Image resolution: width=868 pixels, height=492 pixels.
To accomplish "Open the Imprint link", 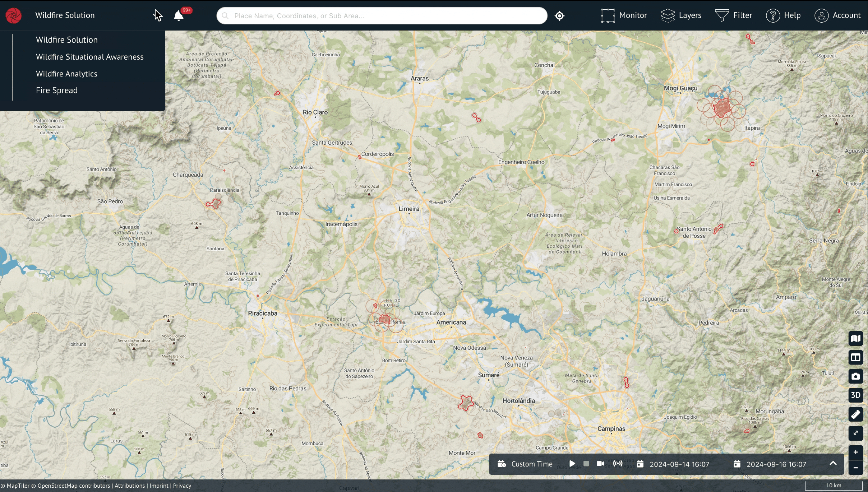I will click(x=159, y=486).
